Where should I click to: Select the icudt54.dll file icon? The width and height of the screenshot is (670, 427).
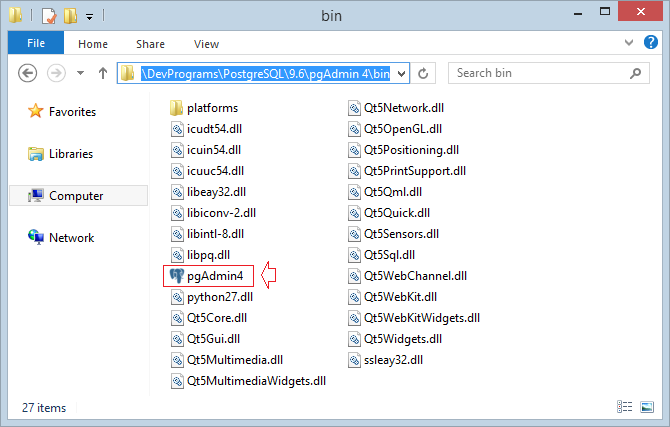pyautogui.click(x=177, y=129)
